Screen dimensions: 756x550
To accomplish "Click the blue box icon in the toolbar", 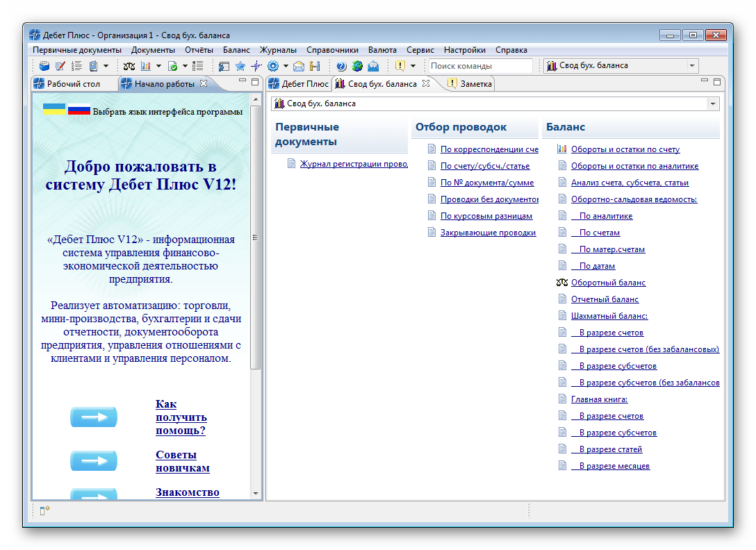I will pos(44,66).
